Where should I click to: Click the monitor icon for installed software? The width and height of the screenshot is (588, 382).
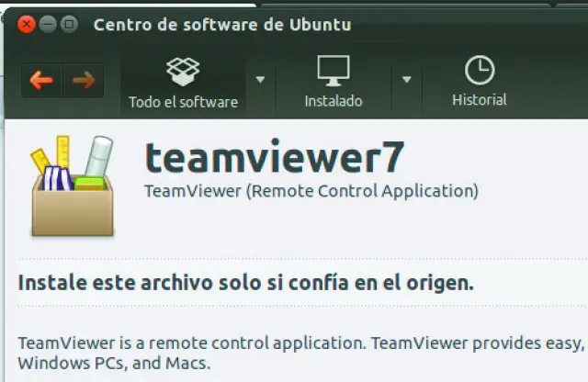pyautogui.click(x=333, y=71)
